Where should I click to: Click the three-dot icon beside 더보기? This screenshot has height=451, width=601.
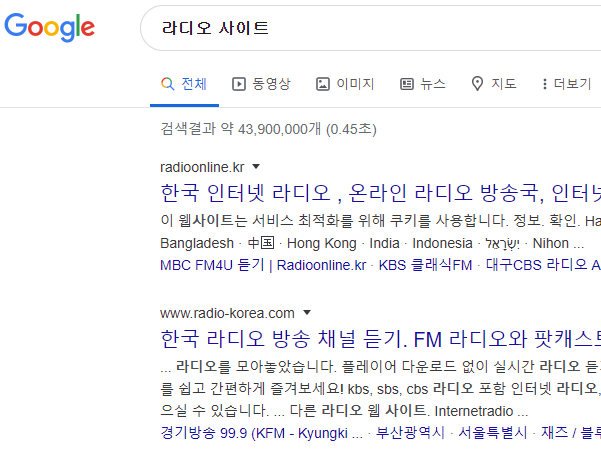545,84
